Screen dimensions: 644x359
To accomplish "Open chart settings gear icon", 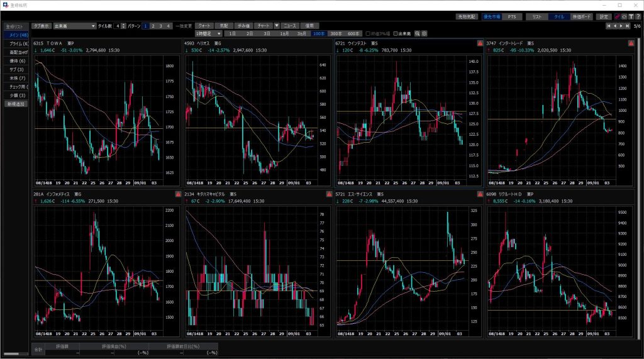I will point(425,33).
